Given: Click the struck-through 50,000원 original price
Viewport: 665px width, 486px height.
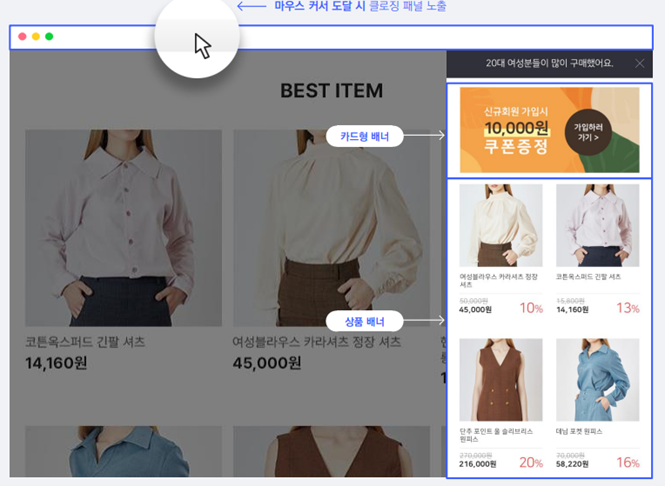Looking at the screenshot, I should pos(473,301).
